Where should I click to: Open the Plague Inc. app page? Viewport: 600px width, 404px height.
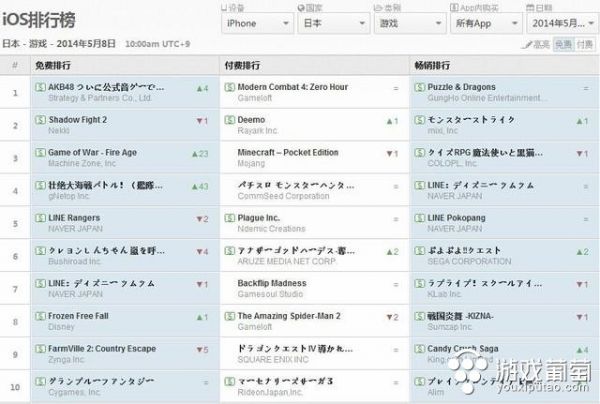point(259,218)
